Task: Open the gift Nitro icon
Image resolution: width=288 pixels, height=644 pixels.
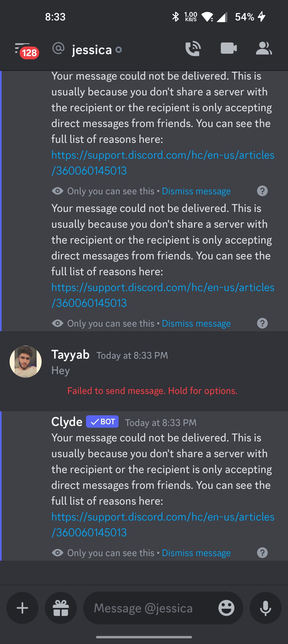Action: [x=61, y=608]
